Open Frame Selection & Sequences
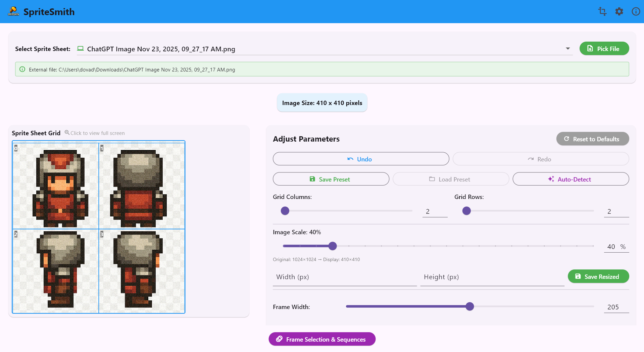644x352 pixels. click(322, 339)
